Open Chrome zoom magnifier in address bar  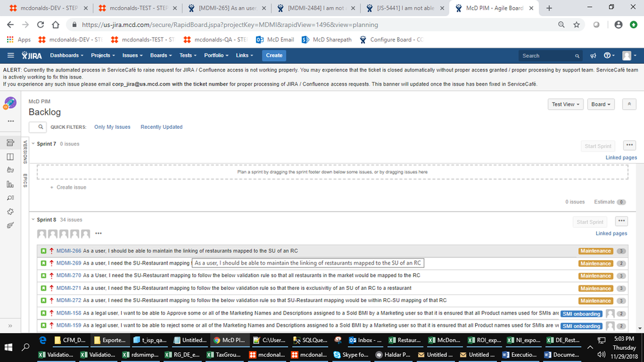coord(561,24)
